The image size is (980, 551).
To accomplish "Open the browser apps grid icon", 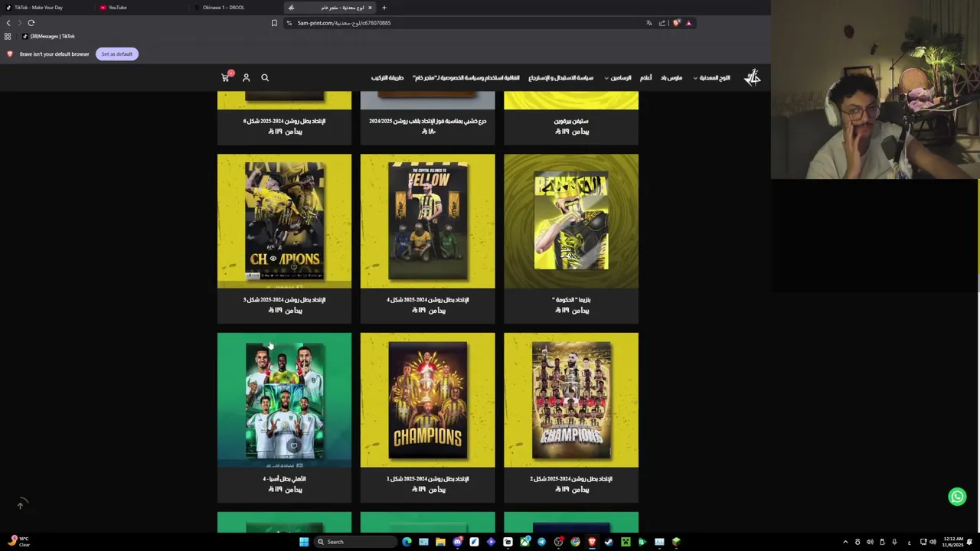I will pyautogui.click(x=8, y=36).
